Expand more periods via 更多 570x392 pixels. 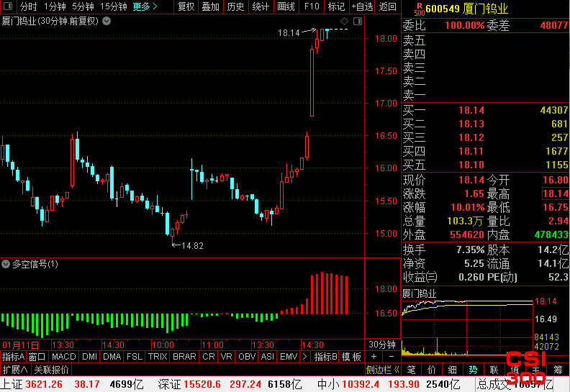145,6
